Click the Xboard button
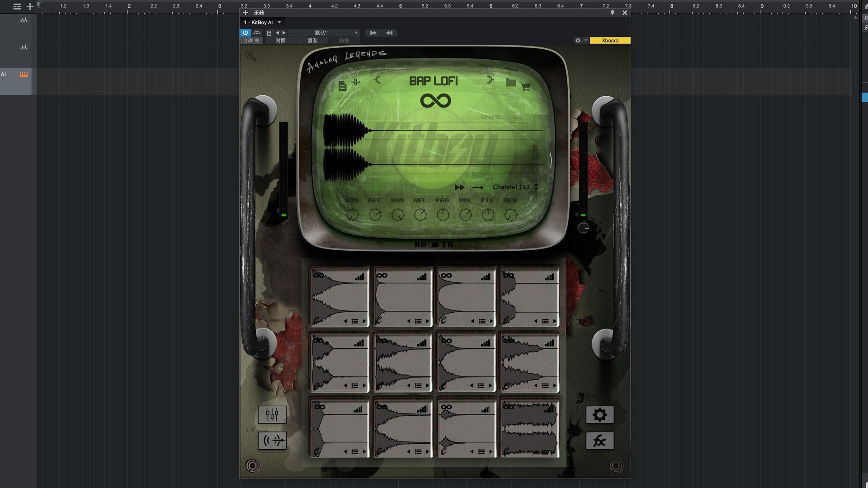 610,40
